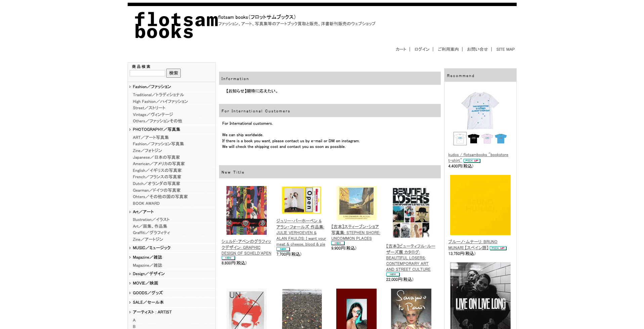Screen dimensions: 644x329
Task: Open the ご利用案内 guide link
Action: 448,49
